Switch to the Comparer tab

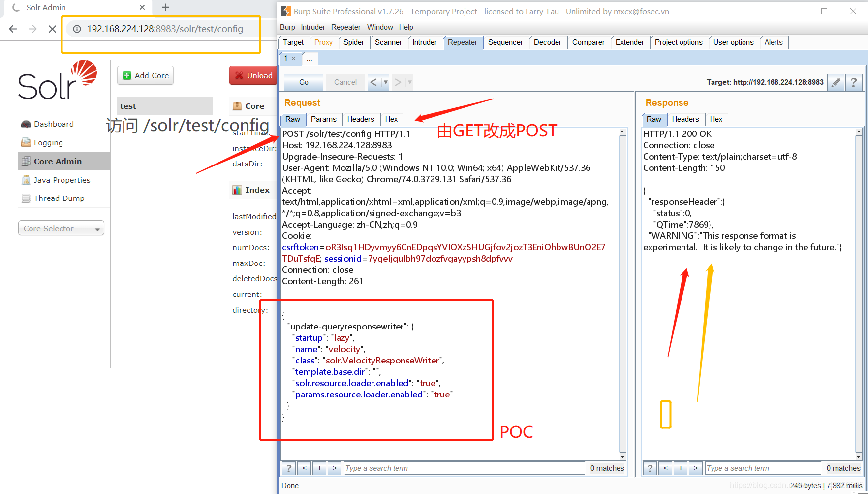pyautogui.click(x=589, y=42)
